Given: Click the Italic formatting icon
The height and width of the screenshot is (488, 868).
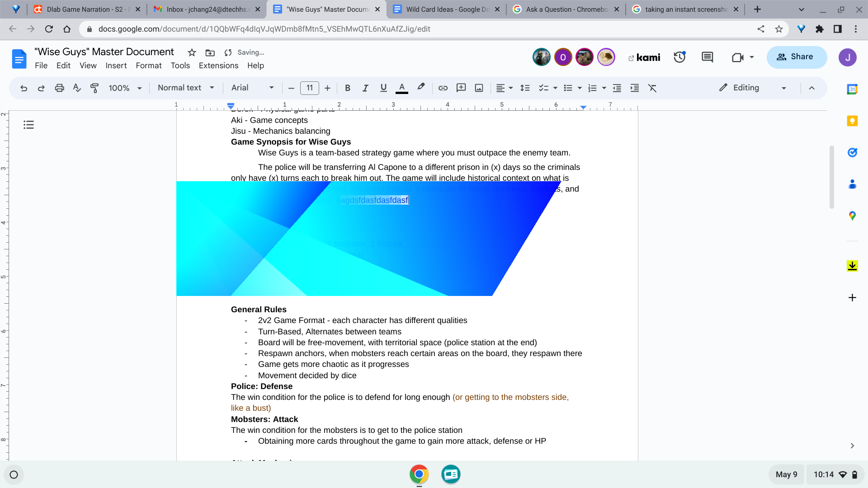Looking at the screenshot, I should (364, 88).
